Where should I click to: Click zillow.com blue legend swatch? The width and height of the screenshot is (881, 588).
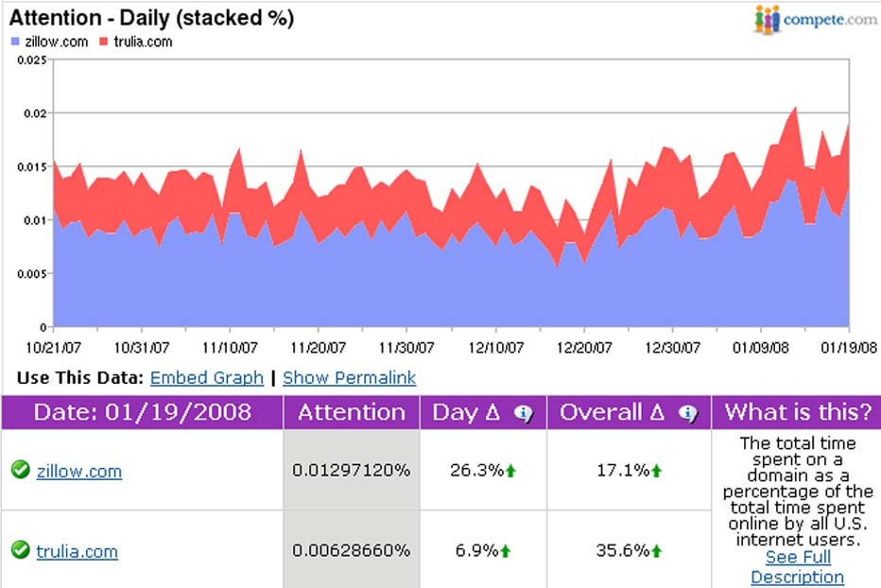[15, 42]
